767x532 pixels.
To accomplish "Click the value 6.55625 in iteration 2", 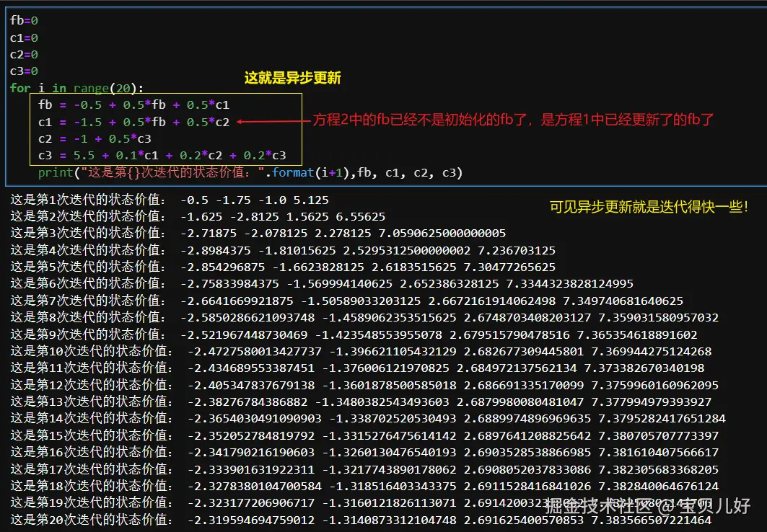I will [361, 217].
